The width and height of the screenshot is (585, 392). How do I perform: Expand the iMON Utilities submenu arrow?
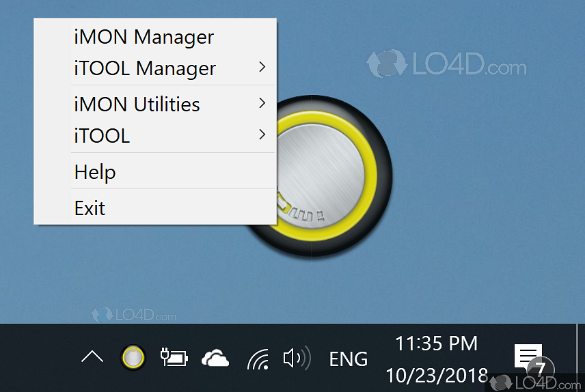[x=262, y=103]
